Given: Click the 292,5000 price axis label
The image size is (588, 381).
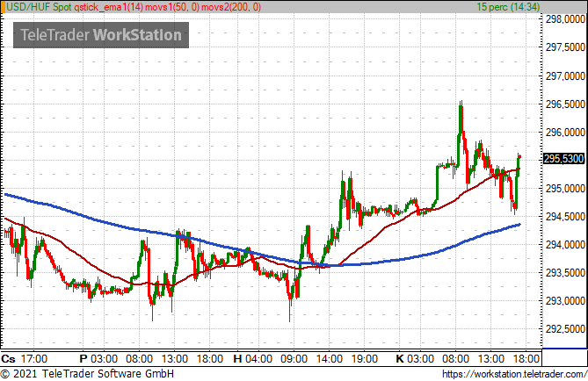Looking at the screenshot, I should pos(565,329).
